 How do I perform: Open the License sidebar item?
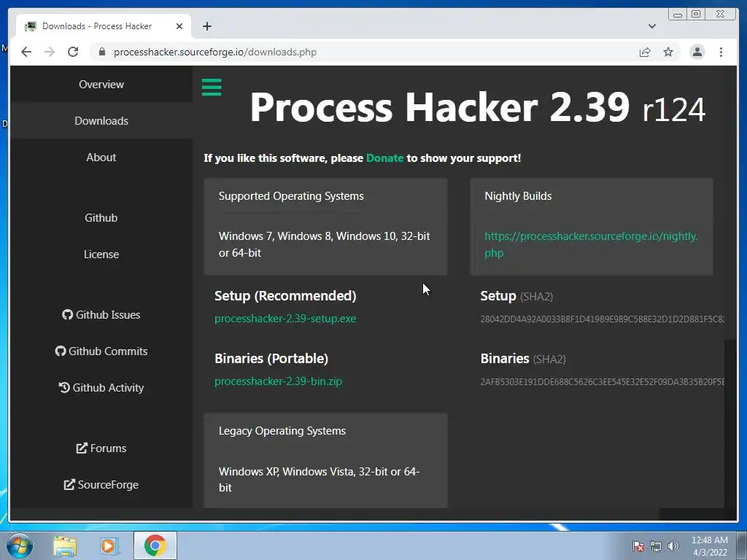pos(101,254)
